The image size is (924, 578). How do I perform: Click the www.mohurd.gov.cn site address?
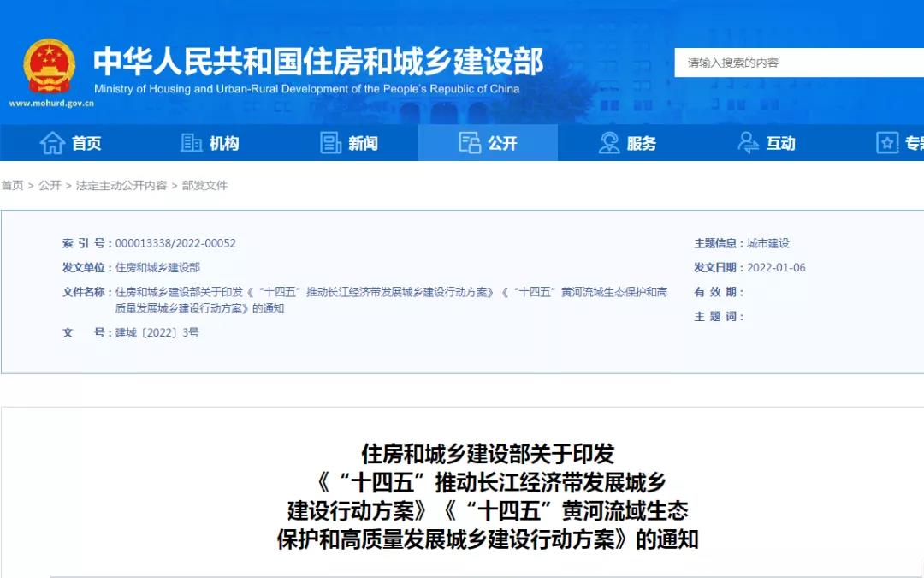(x=52, y=104)
